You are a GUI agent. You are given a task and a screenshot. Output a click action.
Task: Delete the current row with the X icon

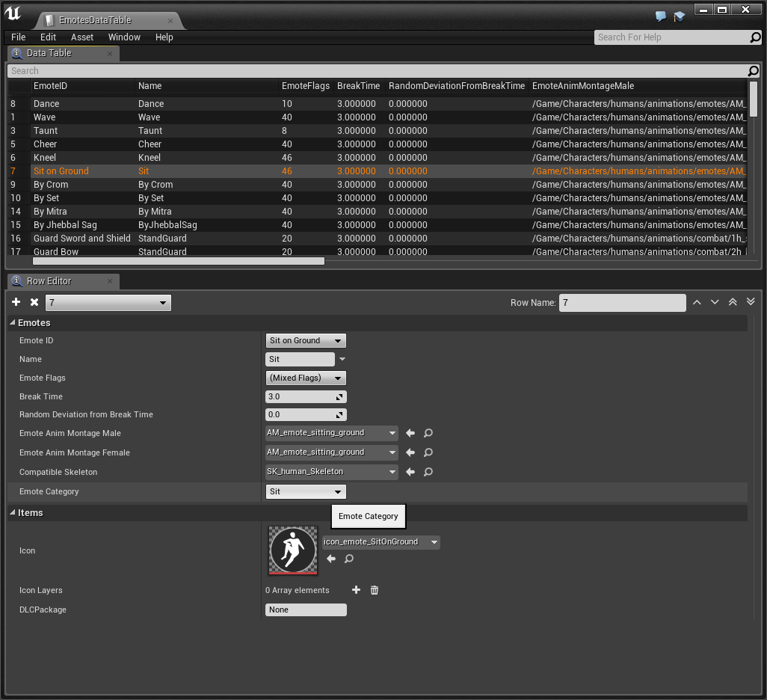pos(34,302)
